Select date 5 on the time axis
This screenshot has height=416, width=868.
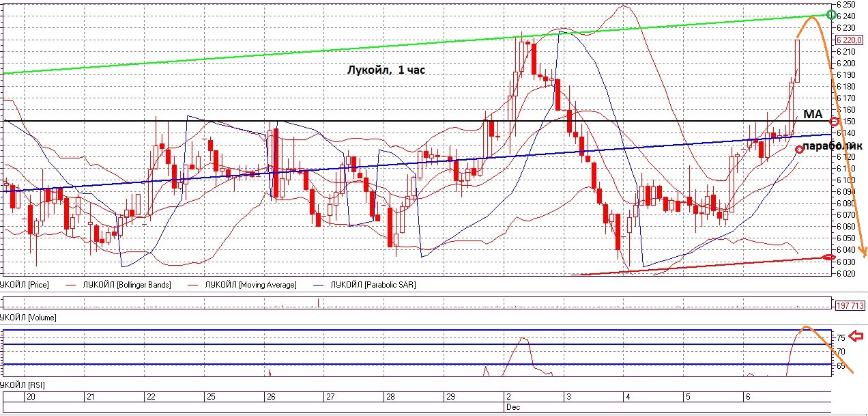pyautogui.click(x=688, y=397)
